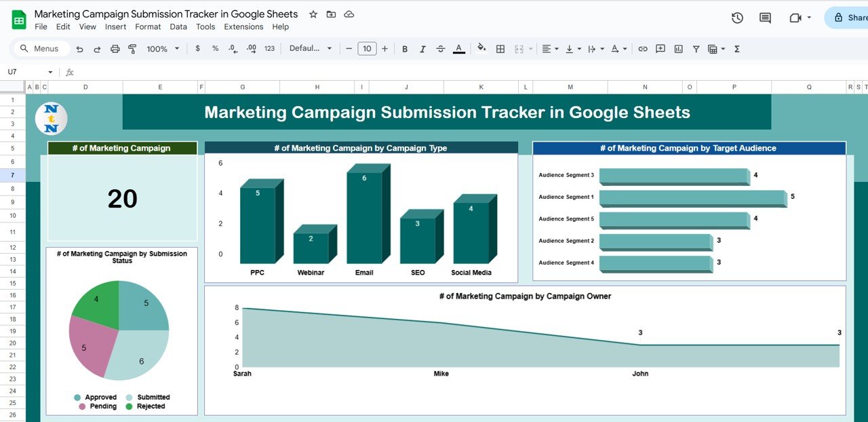
Task: Increase decimal places icon
Action: click(x=251, y=49)
